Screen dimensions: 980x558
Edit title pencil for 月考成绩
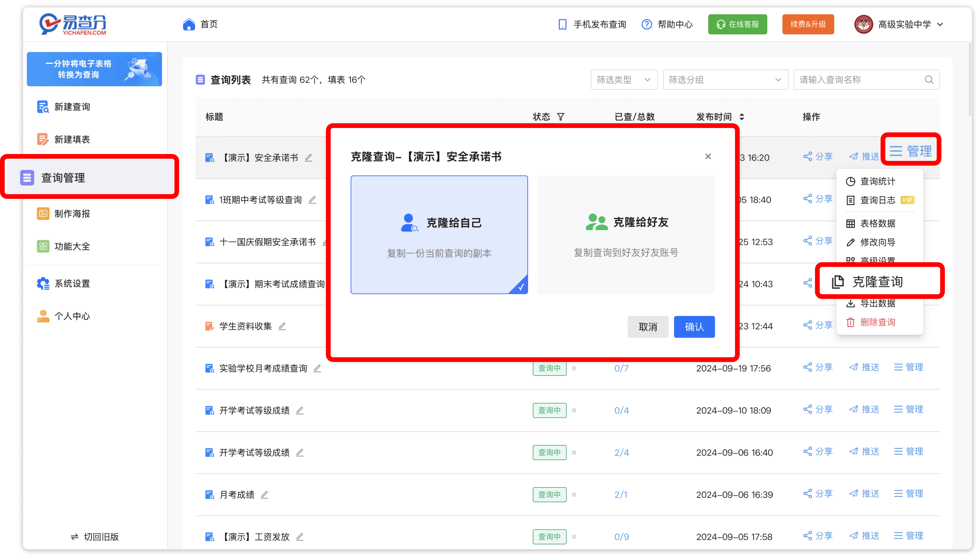point(264,495)
